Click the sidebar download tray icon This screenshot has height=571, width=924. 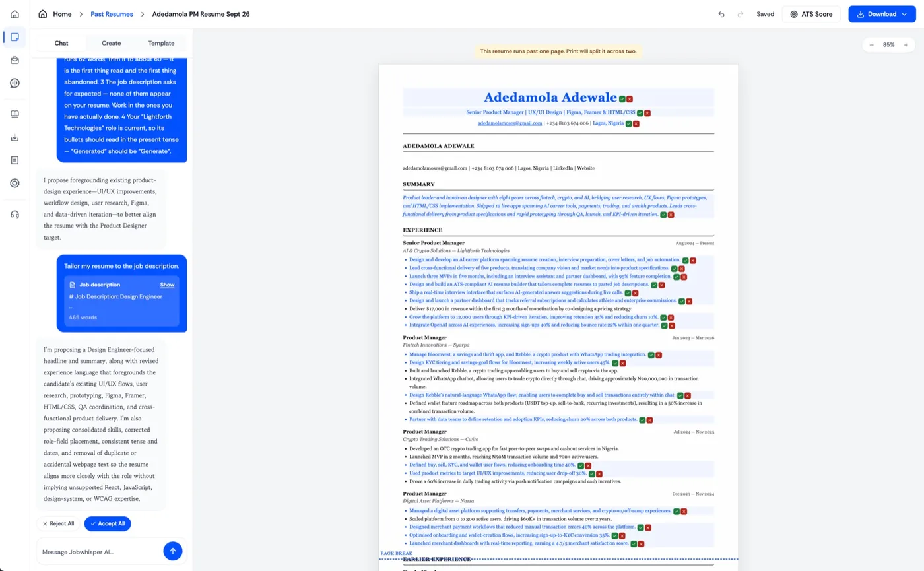[15, 137]
